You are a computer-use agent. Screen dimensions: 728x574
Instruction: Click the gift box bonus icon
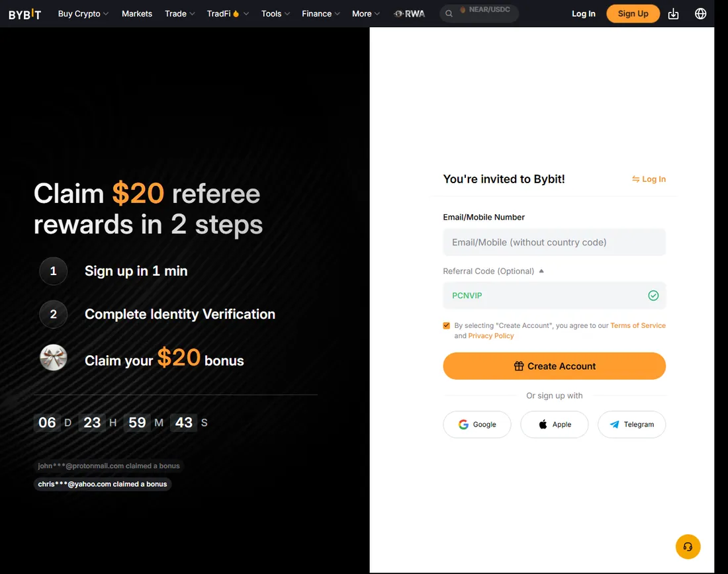click(54, 357)
